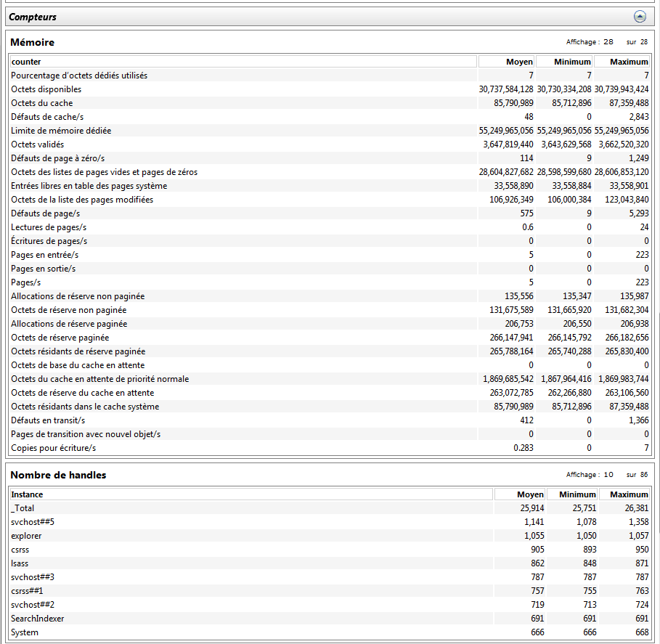The image size is (660, 644).
Task: Select the Pages/s row label
Action: tap(25, 282)
